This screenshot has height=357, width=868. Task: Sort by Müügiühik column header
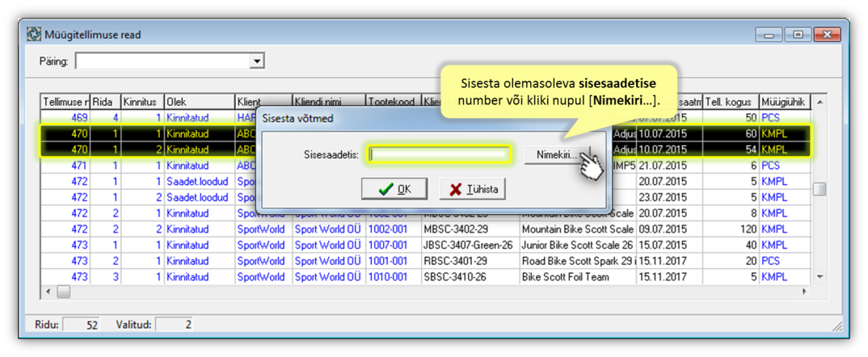click(x=782, y=103)
